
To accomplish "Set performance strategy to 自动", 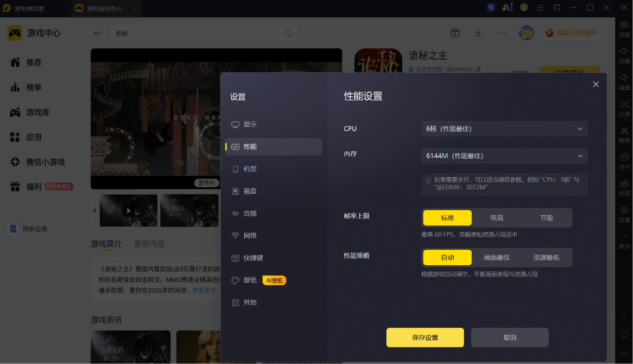I will 447,258.
